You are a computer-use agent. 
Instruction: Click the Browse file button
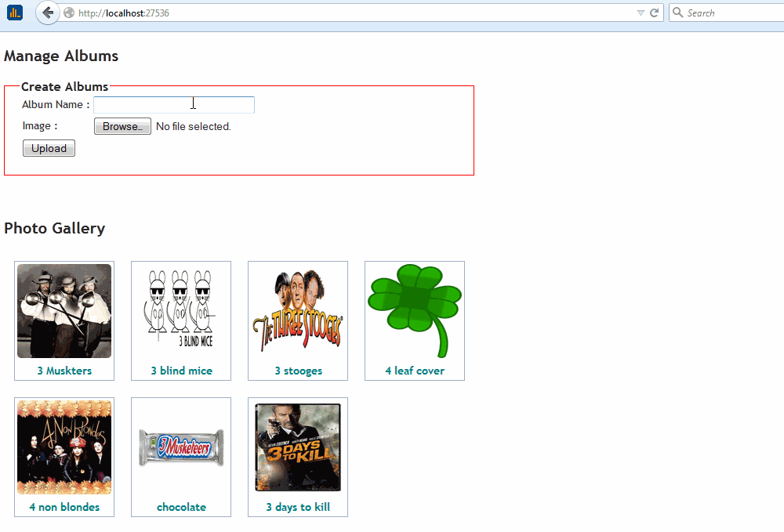[x=122, y=126]
